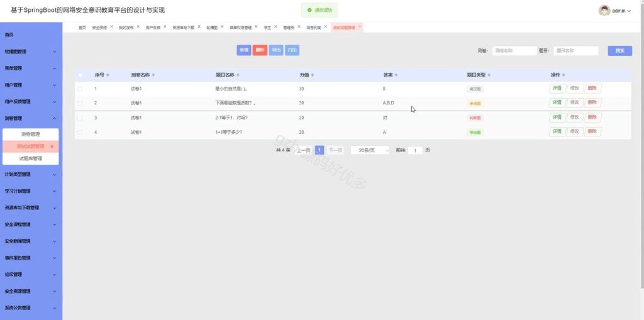Close the 菜单权限管理 tab
644x320 pixels.
point(256,26)
